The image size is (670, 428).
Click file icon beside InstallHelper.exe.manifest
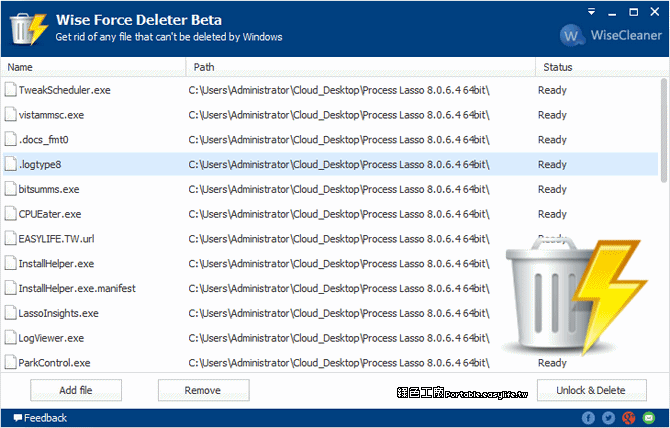tap(10, 288)
